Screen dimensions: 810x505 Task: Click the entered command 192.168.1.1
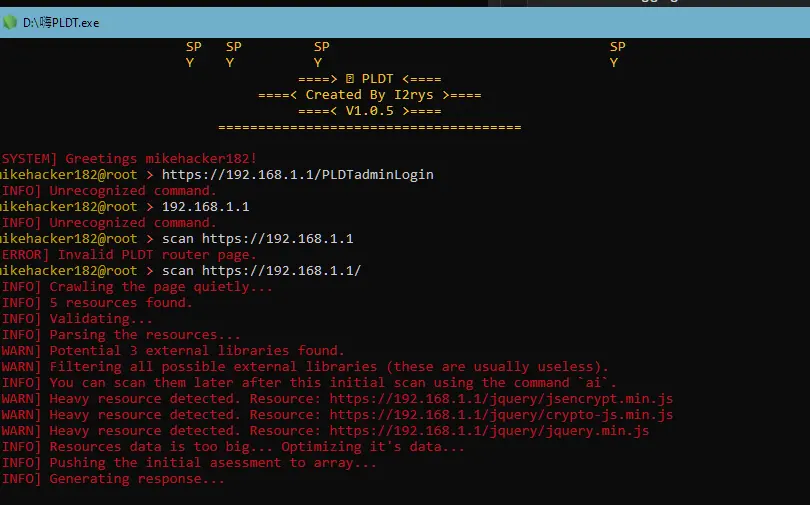coord(206,207)
